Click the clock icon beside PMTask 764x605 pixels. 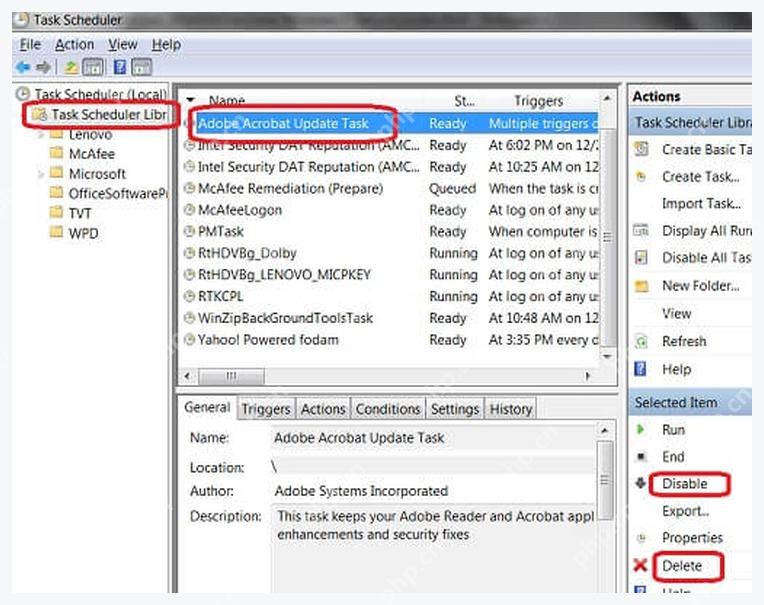pos(189,231)
